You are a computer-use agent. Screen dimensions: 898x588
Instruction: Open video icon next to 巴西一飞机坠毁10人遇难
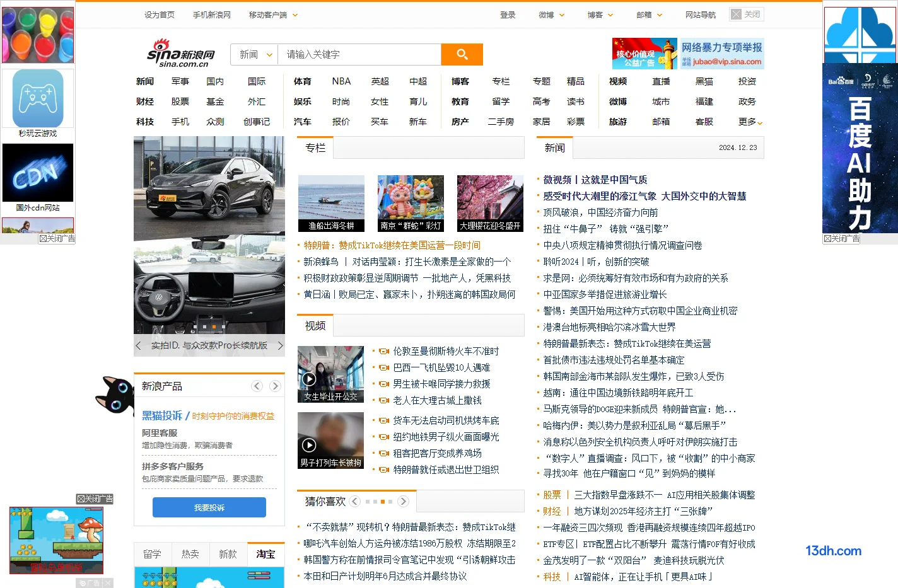point(383,367)
